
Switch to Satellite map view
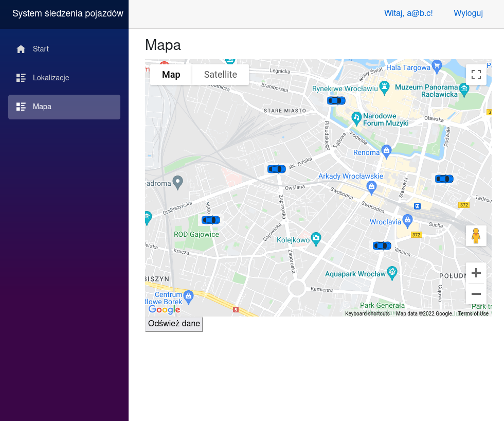coord(220,75)
